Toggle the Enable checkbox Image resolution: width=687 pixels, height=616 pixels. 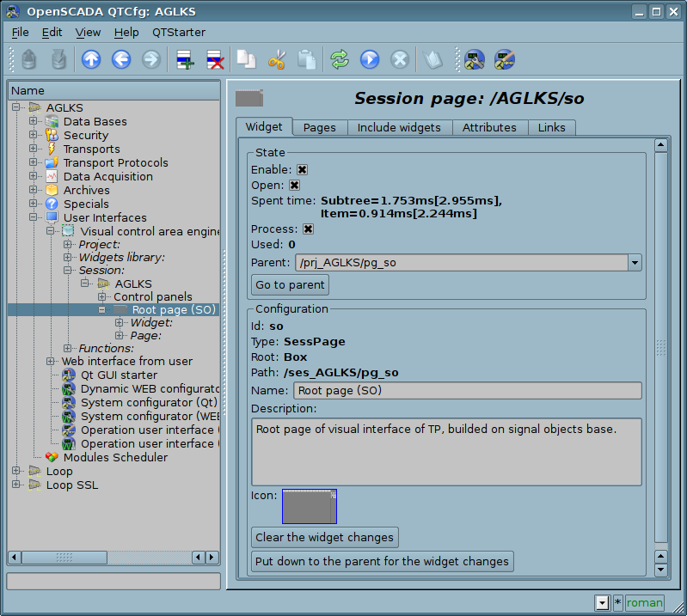point(303,170)
